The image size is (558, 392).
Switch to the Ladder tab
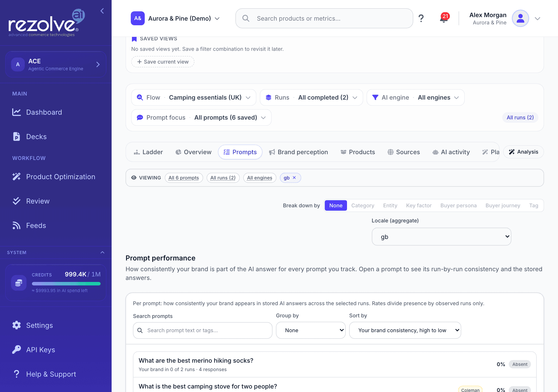click(x=148, y=152)
